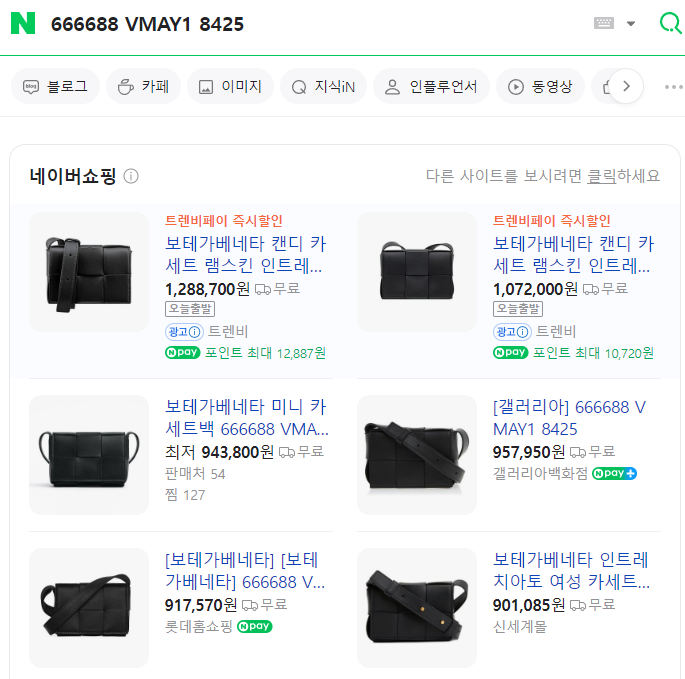The width and height of the screenshot is (685, 679).
Task: Click the green search magnifier icon
Action: [x=670, y=23]
